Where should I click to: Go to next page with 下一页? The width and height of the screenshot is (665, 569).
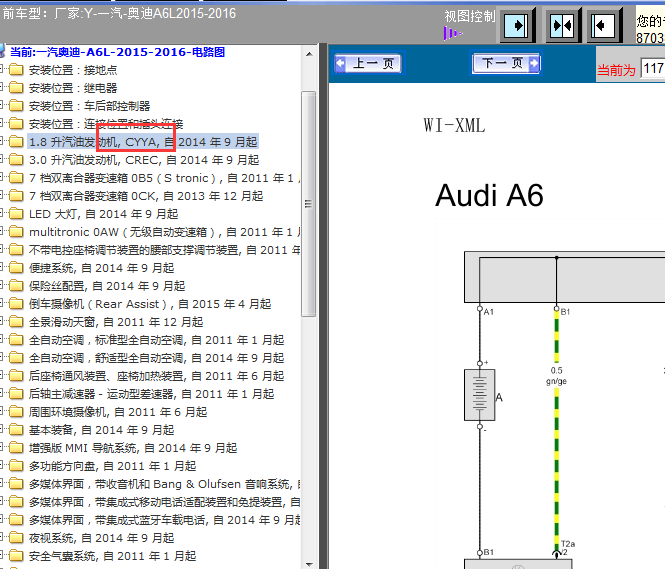coord(506,63)
